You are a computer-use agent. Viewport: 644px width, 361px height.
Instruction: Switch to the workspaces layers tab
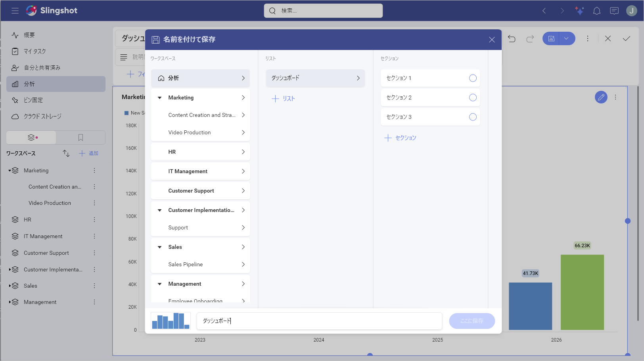31,138
